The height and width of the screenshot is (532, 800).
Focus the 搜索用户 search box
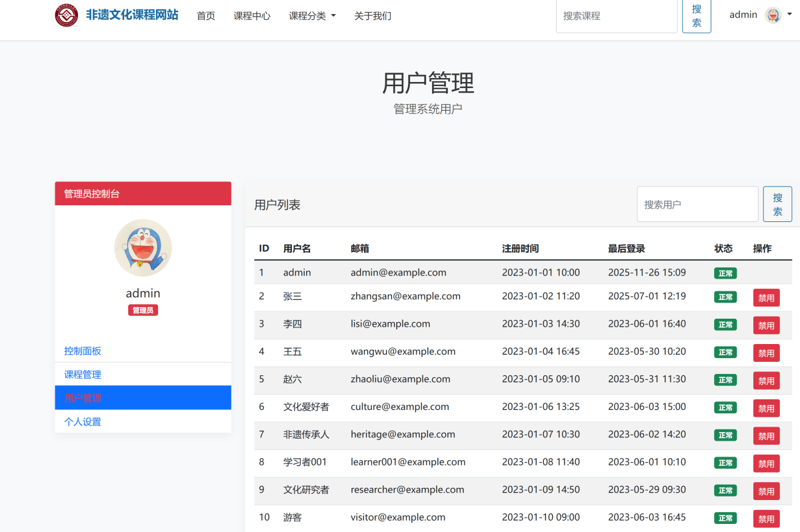[x=697, y=204]
